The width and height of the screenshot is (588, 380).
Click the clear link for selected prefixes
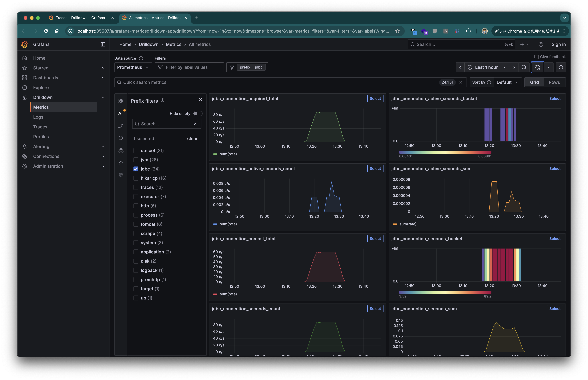click(x=192, y=138)
